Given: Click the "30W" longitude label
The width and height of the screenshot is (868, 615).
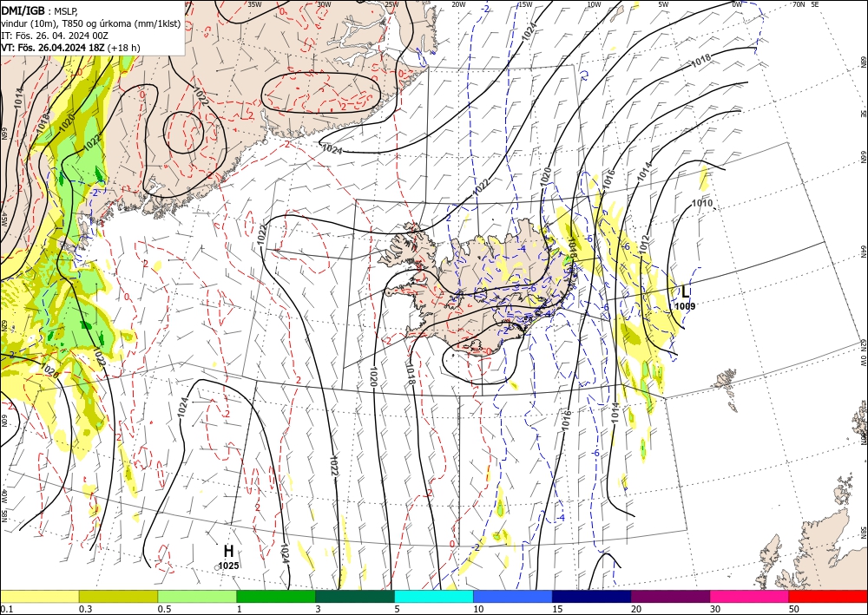Looking at the screenshot, I should pos(324,4).
